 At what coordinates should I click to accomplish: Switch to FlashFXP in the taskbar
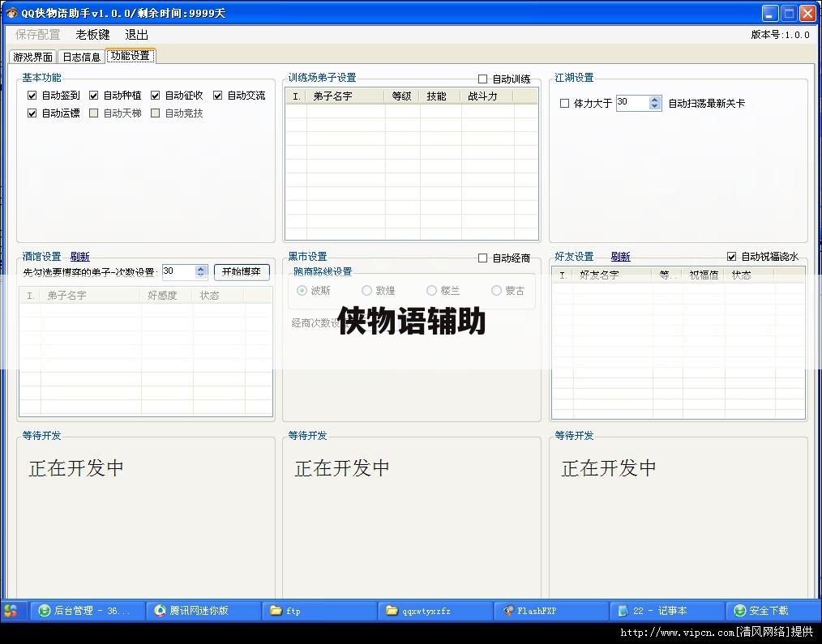tap(552, 611)
